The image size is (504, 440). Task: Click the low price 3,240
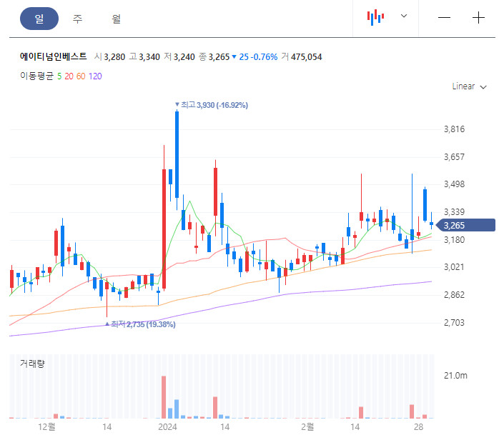tap(184, 57)
